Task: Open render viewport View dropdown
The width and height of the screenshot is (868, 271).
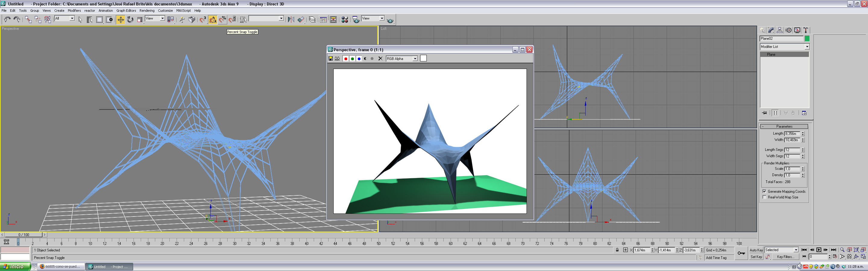Action: pyautogui.click(x=373, y=18)
